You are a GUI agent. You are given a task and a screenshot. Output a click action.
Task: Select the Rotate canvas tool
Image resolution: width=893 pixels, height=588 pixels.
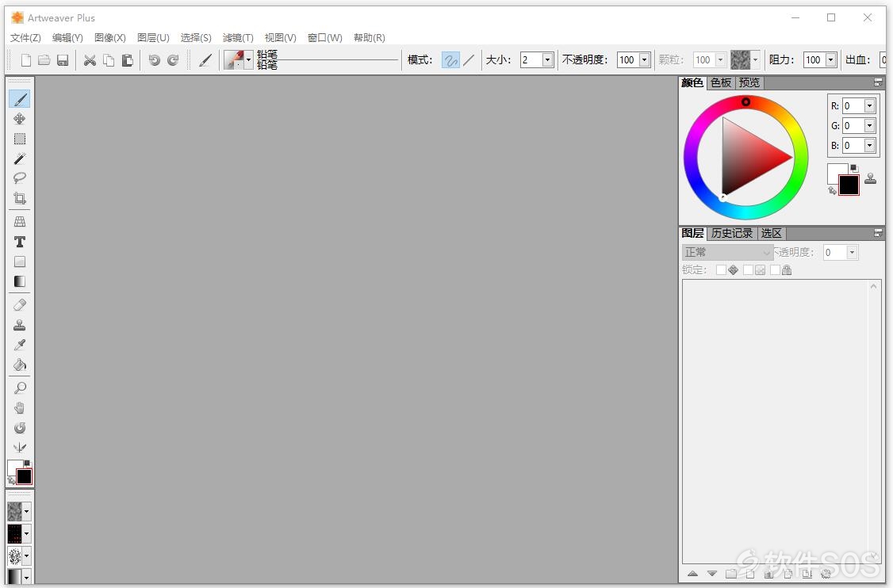pyautogui.click(x=20, y=428)
